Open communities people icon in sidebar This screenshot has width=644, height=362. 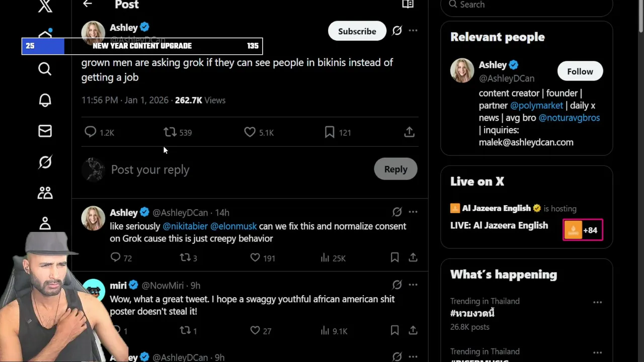pyautogui.click(x=45, y=193)
